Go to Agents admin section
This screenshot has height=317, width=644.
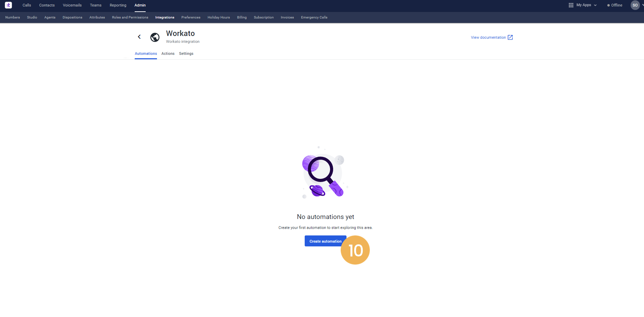50,17
